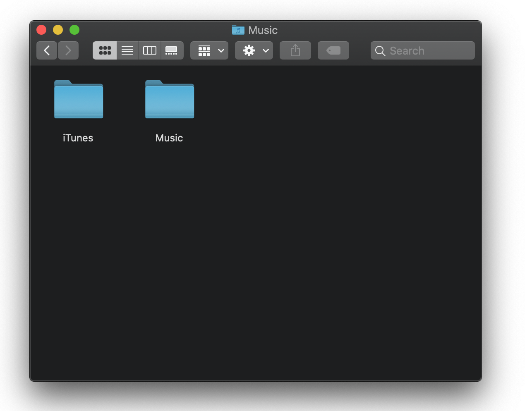Open the group-by arrangement dropdown
The height and width of the screenshot is (411, 532).
pyautogui.click(x=209, y=50)
